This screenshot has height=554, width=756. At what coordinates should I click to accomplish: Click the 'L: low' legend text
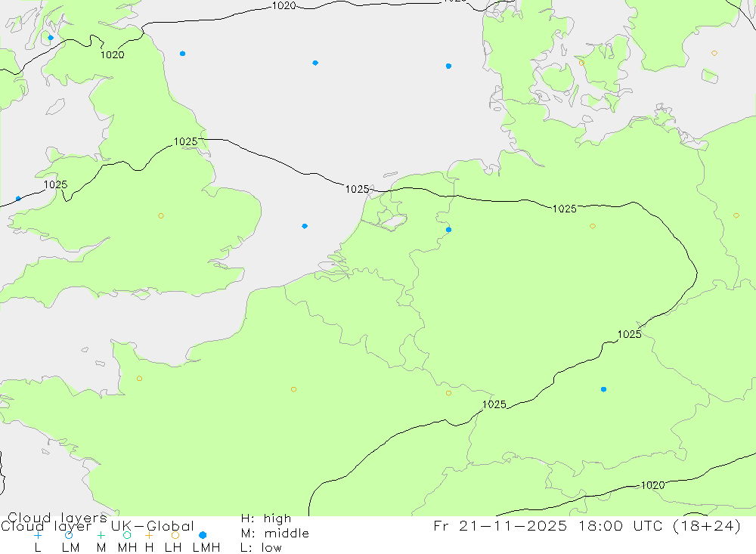[x=261, y=548]
